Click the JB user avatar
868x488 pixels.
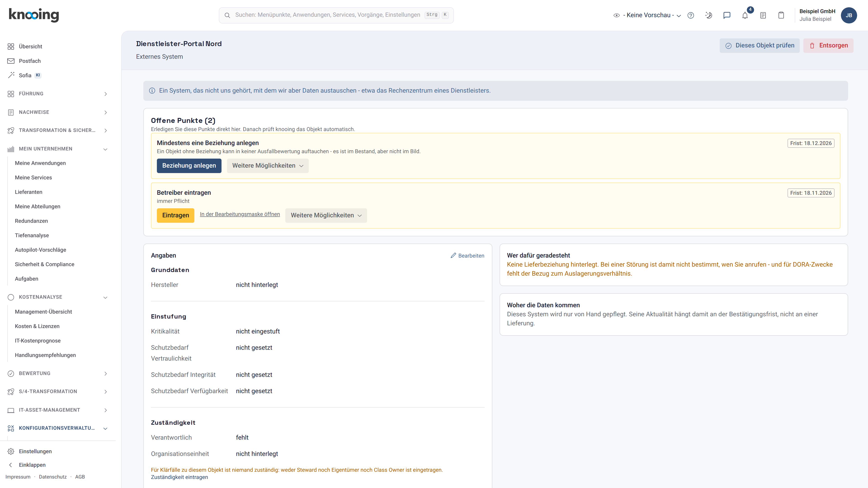tap(849, 15)
